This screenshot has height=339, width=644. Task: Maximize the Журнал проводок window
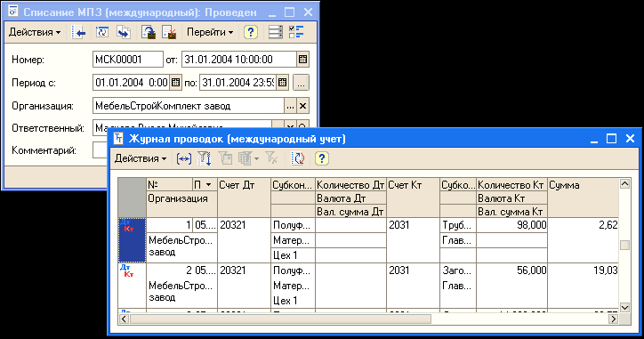(x=611, y=139)
